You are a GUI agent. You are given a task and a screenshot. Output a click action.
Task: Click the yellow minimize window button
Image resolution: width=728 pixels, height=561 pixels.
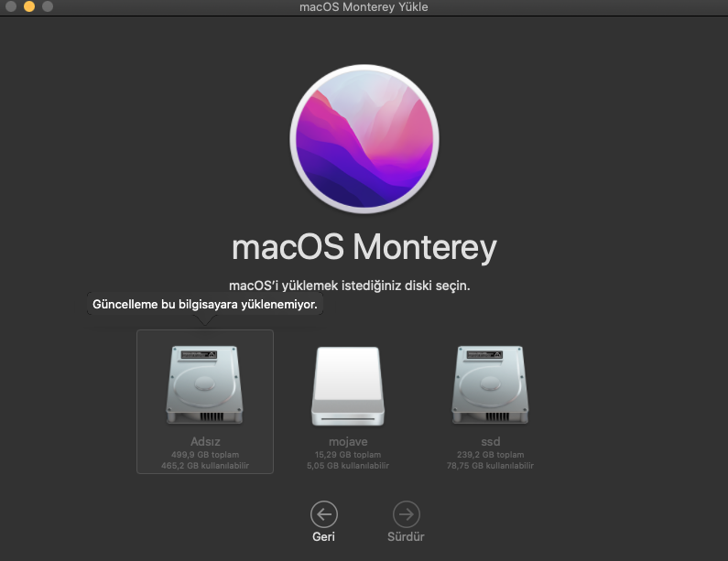(x=28, y=7)
